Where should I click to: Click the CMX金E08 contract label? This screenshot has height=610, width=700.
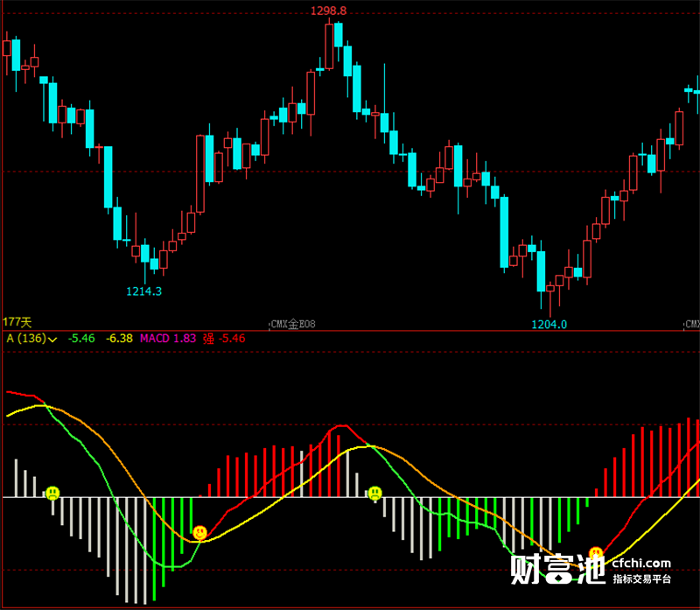point(293,324)
